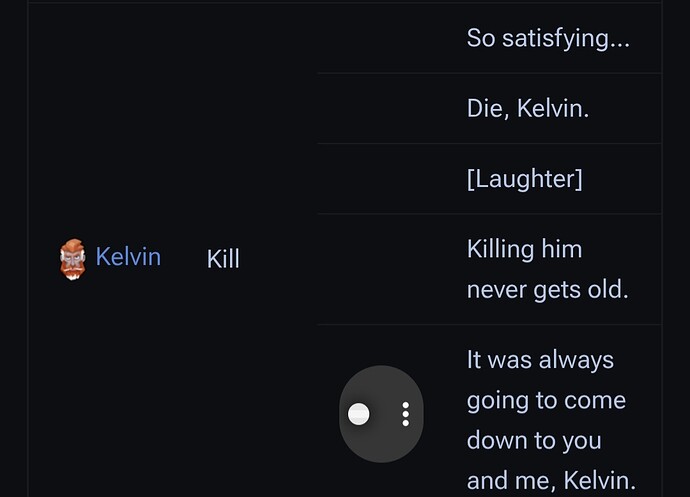Select the Kill condition cell
The height and width of the screenshot is (497, 690).
coord(223,258)
